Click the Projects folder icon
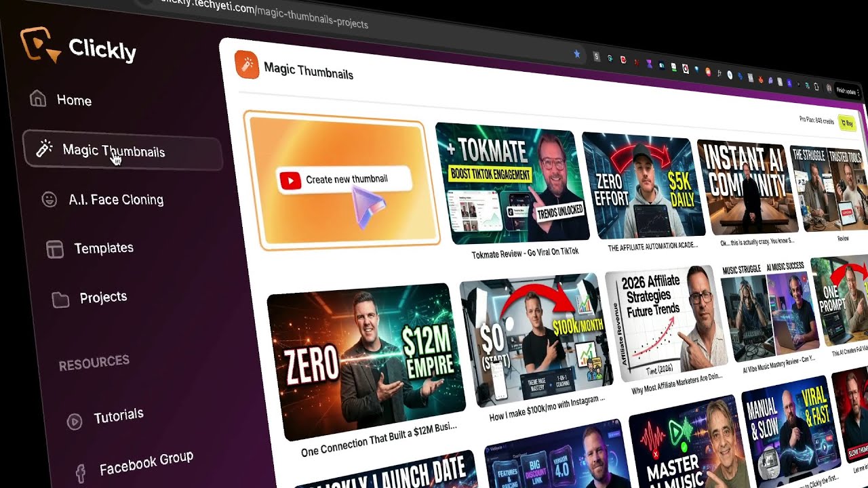Viewport: 868px width, 488px height. (60, 299)
